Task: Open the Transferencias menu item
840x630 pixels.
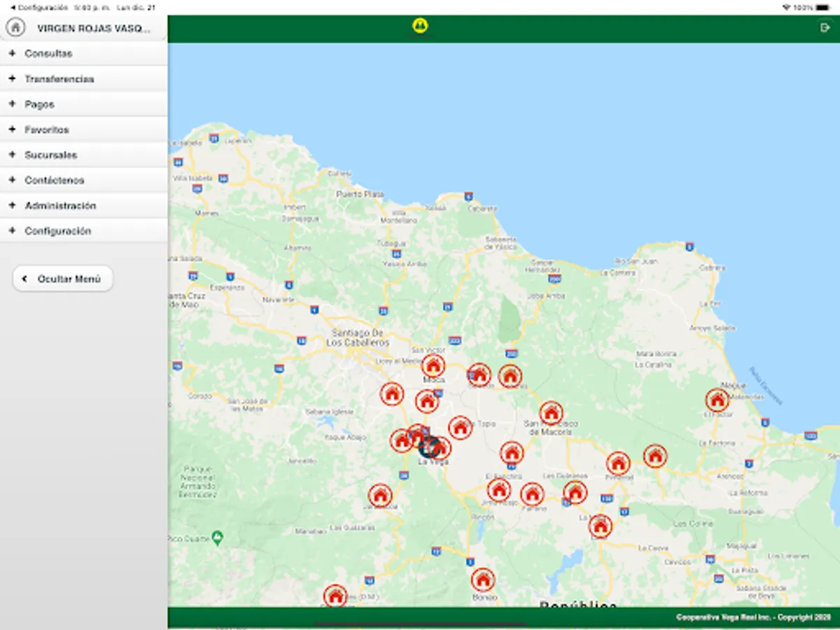Action: pyautogui.click(x=59, y=79)
